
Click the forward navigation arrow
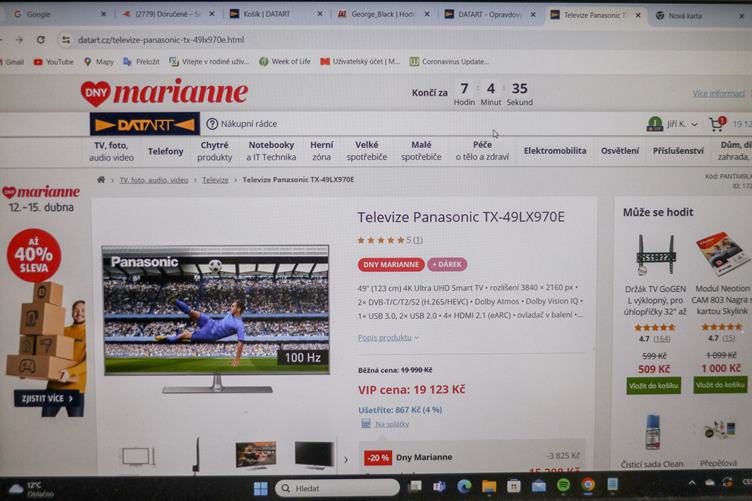point(19,40)
